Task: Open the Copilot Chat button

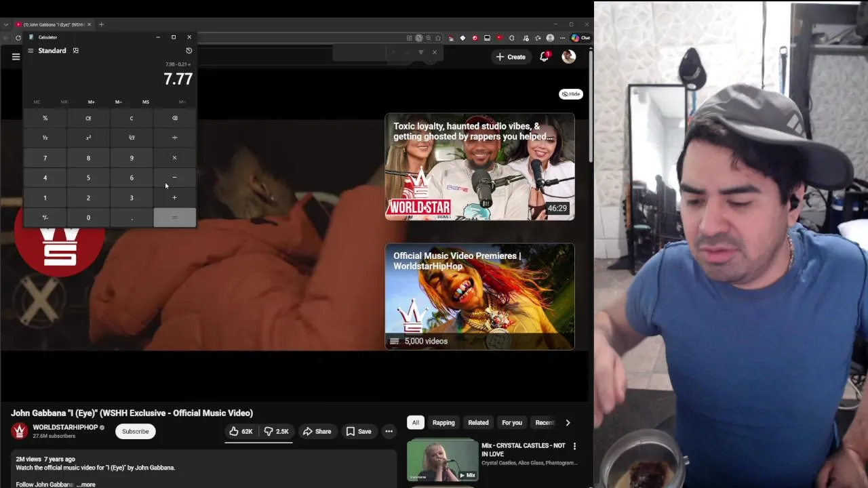Action: tap(580, 38)
